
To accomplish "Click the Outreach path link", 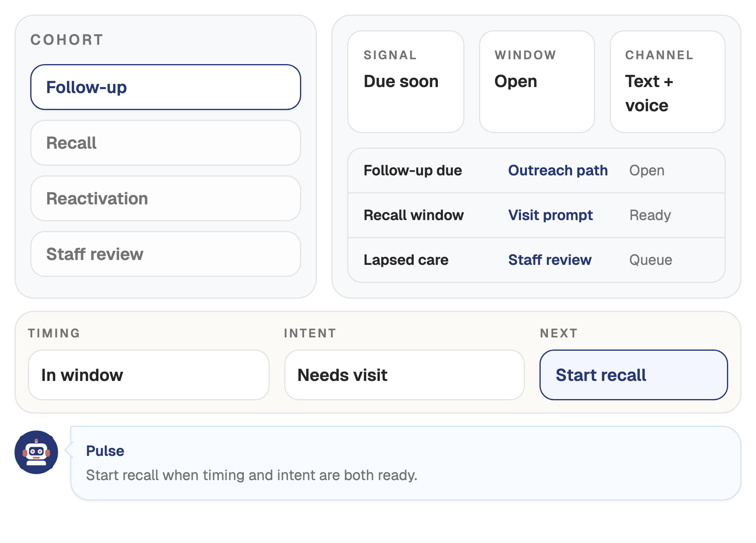I will 558,171.
